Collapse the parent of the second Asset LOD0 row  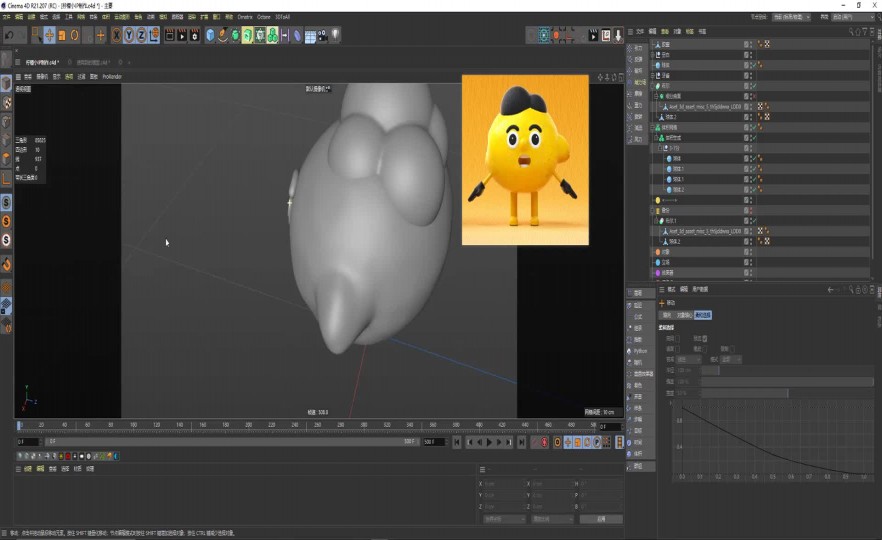[656, 221]
